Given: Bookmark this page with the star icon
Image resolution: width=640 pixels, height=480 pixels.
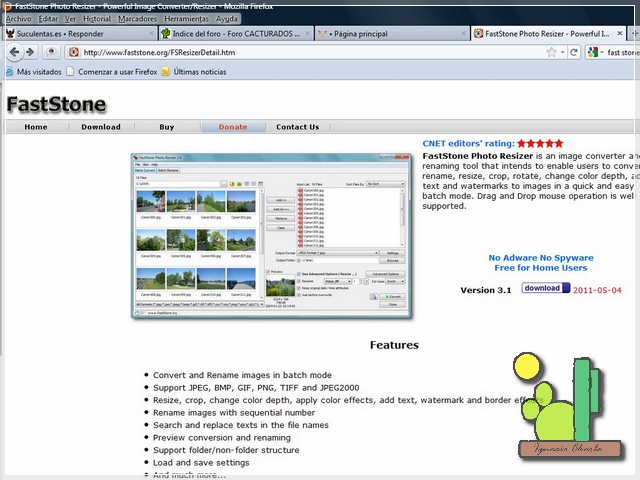Looking at the screenshot, I should (551, 52).
